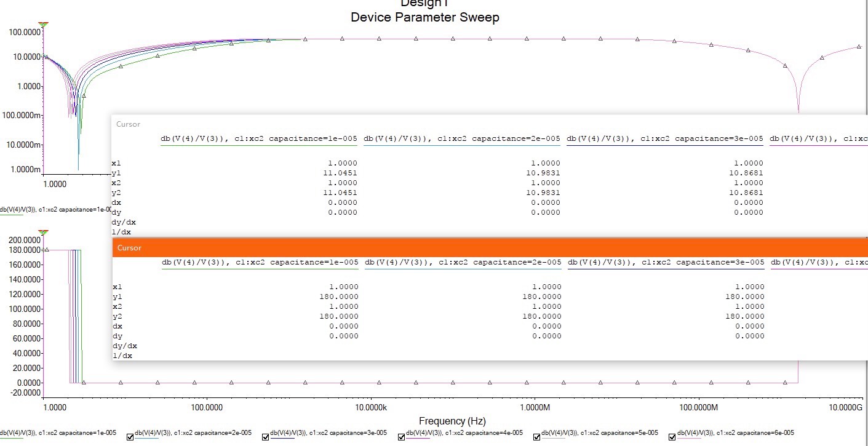Select capacitance=3e-005 column header in orange Cursor window
Viewport: 868px width, 446px height.
coord(666,262)
